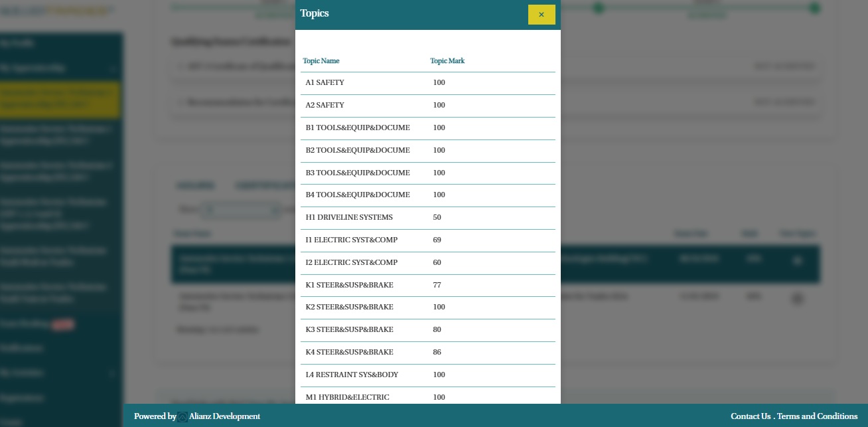Sort by the Topic Name column header

pos(321,61)
